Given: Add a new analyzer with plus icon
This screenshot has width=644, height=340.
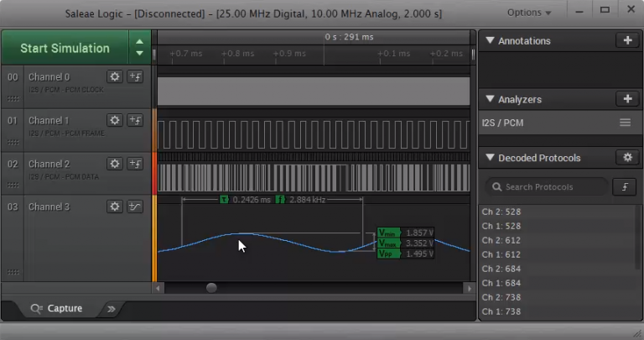Looking at the screenshot, I should pos(626,99).
